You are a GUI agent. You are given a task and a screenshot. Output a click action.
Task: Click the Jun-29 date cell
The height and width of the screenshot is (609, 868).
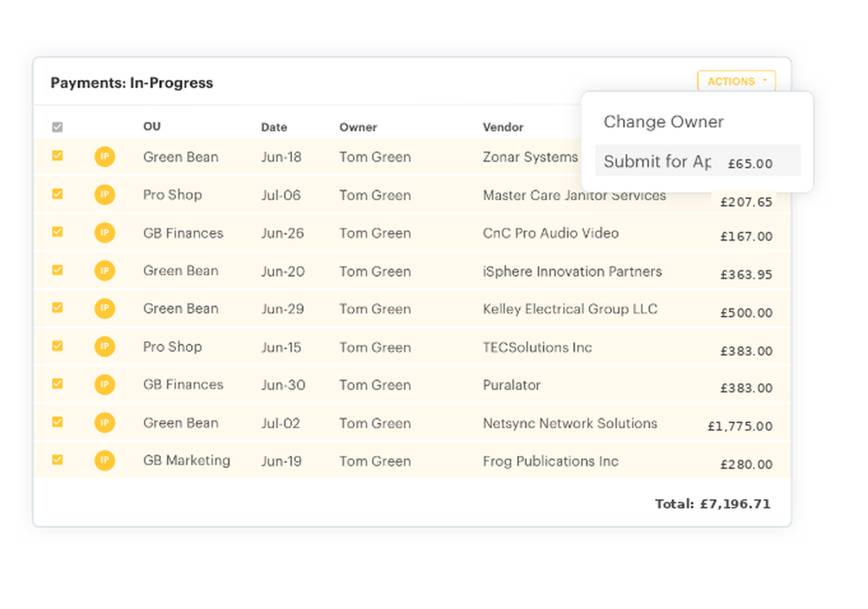[282, 309]
